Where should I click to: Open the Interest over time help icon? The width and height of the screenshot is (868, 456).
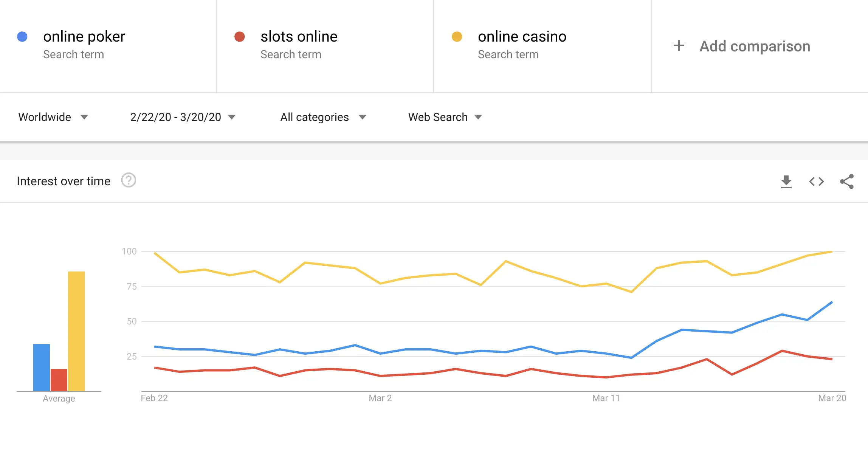[129, 180]
